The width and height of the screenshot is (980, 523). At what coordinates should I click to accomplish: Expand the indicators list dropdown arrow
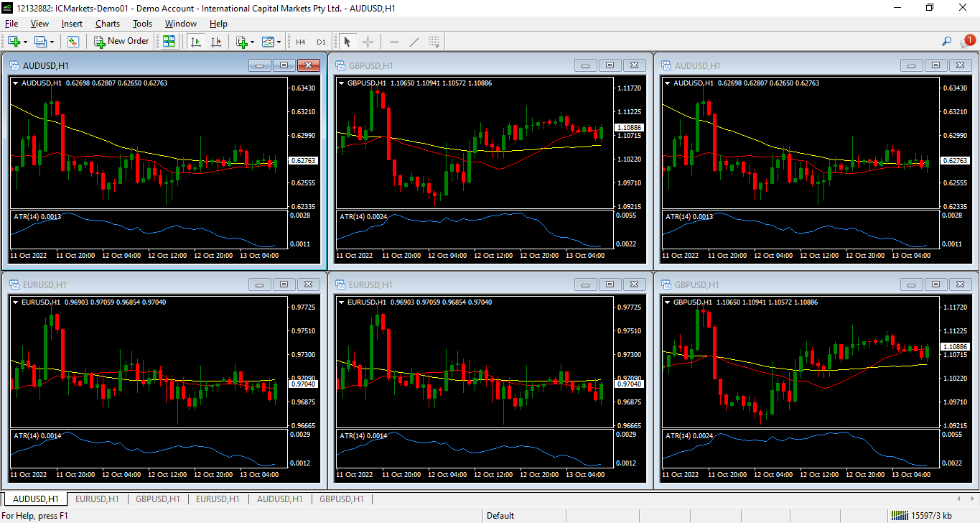pos(252,42)
